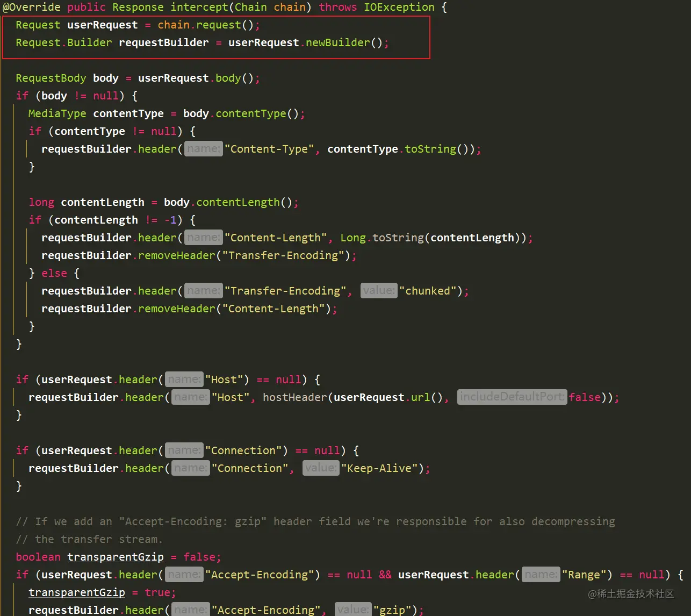Screen dimensions: 691x616
Task: Click the "Range" string literal
Action: 584,575
